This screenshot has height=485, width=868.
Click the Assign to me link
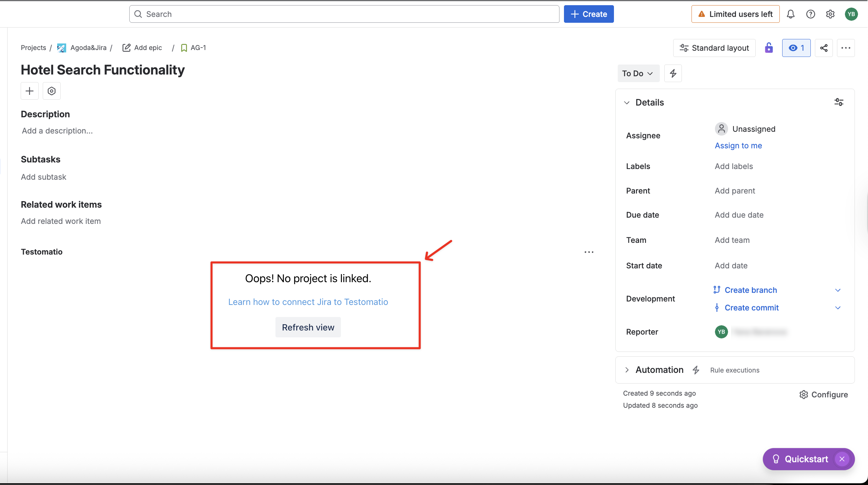(x=738, y=145)
